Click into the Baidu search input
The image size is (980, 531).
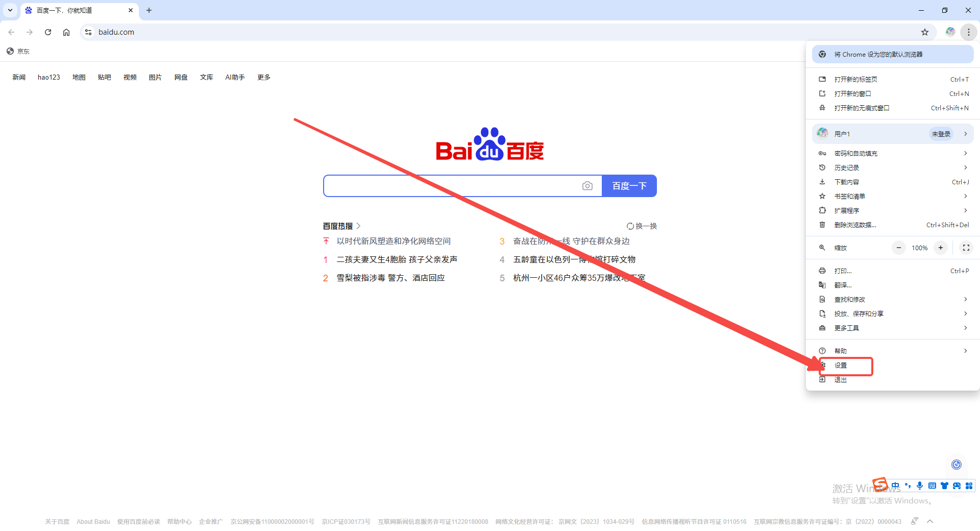point(452,186)
